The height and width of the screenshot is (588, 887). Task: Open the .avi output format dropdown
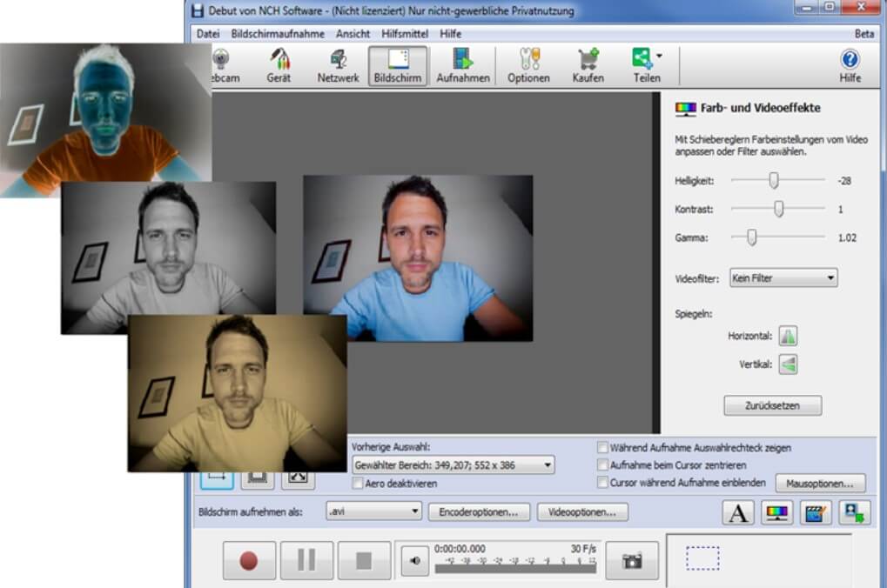click(373, 511)
